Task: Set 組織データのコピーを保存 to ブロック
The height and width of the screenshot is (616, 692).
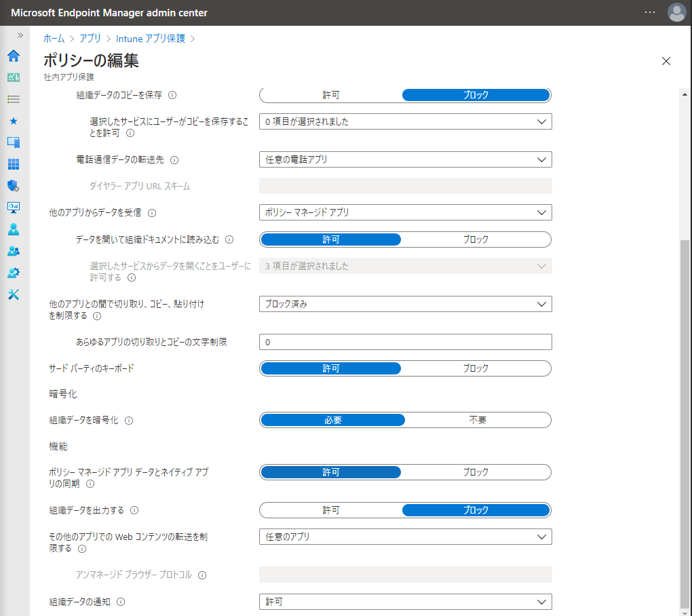Action: tap(476, 95)
